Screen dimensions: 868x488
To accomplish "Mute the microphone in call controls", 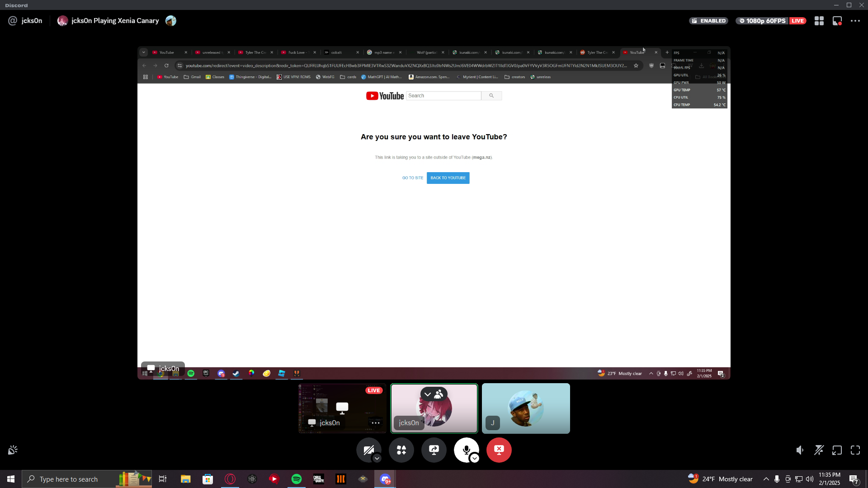I will pyautogui.click(x=466, y=450).
